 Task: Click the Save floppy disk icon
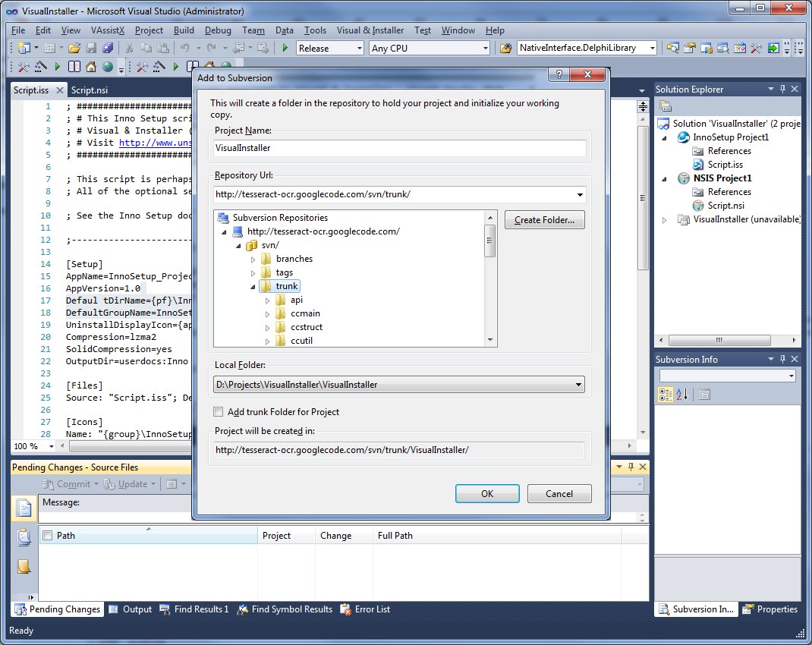pyautogui.click(x=91, y=48)
